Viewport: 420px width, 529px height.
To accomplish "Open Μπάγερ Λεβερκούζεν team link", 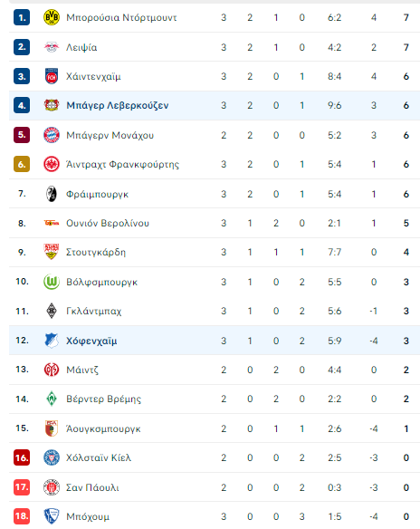I will (118, 106).
